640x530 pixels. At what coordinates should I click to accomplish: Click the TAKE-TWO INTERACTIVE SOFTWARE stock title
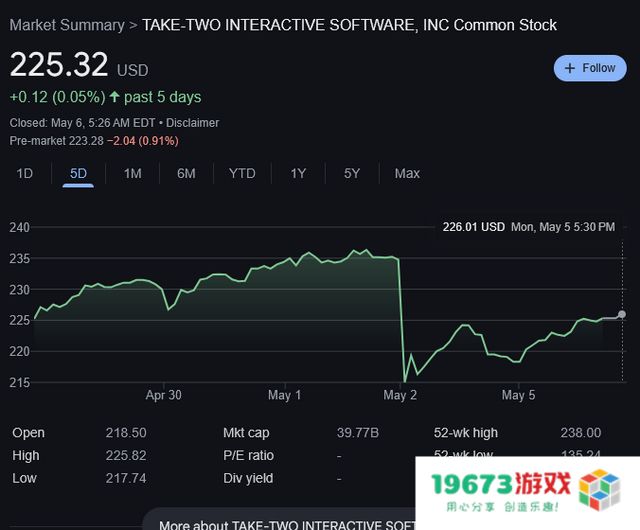click(x=349, y=25)
